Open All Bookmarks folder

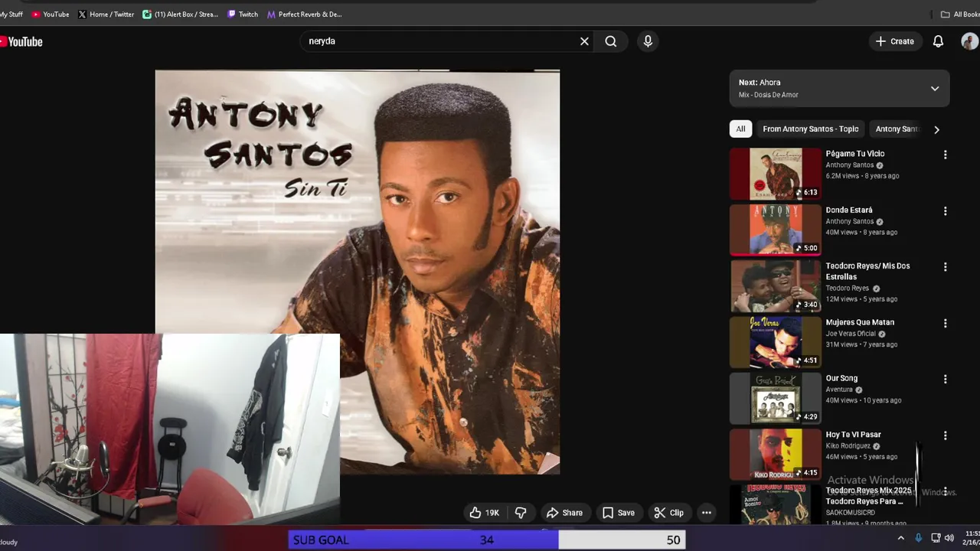click(960, 14)
